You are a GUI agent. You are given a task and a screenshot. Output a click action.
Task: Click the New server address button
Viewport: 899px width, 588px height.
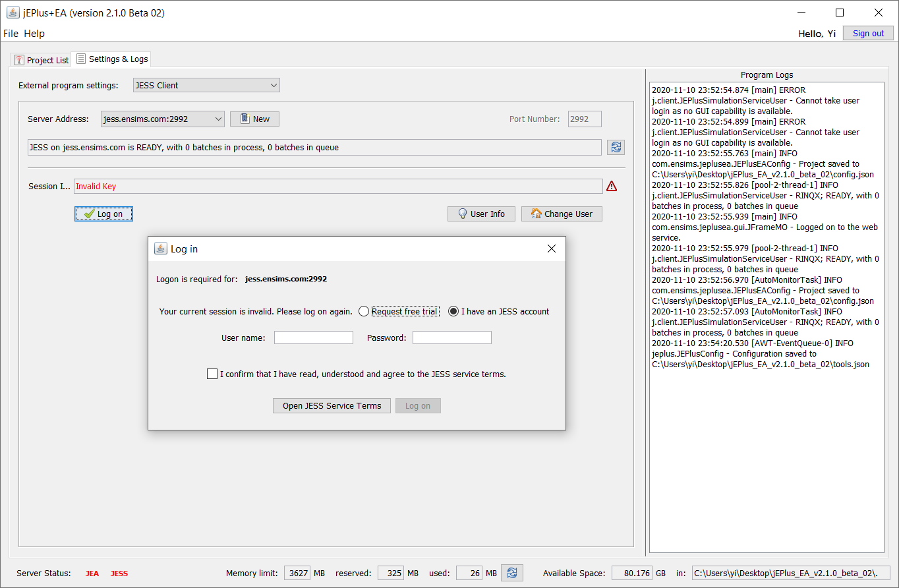[x=254, y=119]
